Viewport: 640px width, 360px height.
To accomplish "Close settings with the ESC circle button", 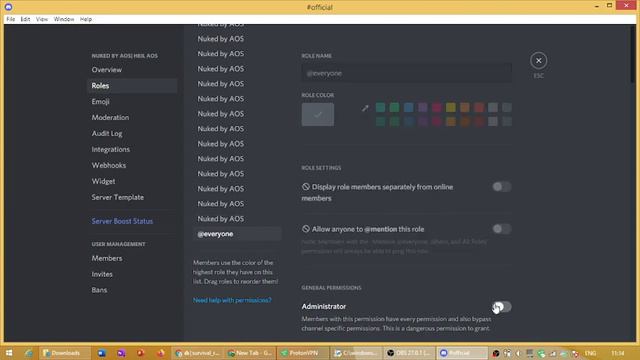I will [x=538, y=61].
